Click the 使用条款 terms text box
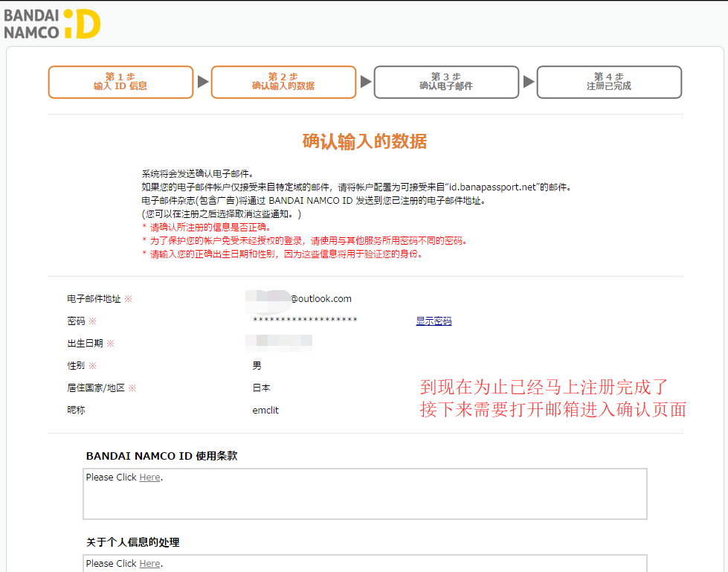This screenshot has height=572, width=728. point(365,494)
